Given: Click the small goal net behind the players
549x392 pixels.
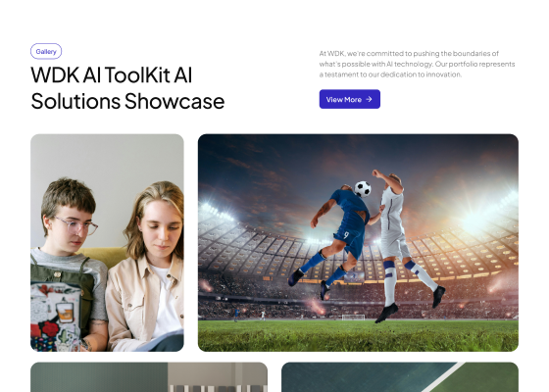Looking at the screenshot, I should (353, 318).
